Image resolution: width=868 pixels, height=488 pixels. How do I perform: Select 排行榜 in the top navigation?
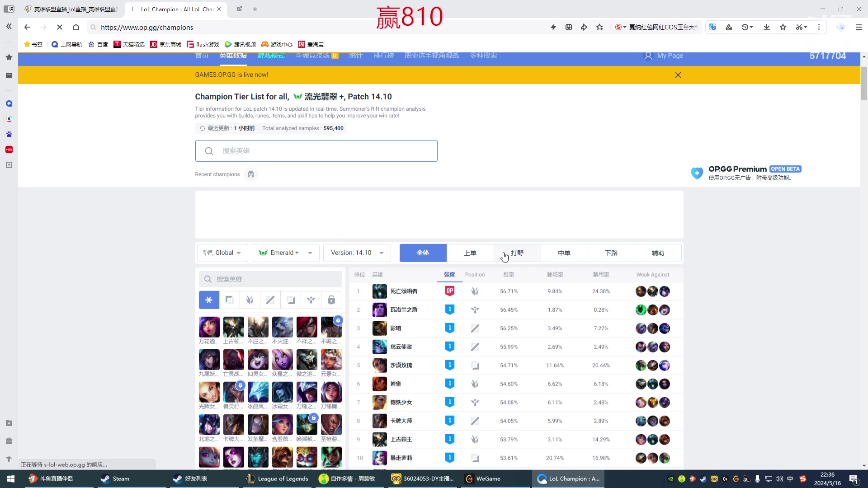(x=383, y=56)
